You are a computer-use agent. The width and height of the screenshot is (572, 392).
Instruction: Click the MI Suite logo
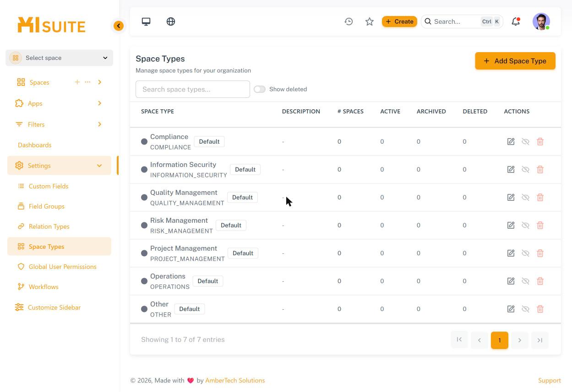point(51,25)
